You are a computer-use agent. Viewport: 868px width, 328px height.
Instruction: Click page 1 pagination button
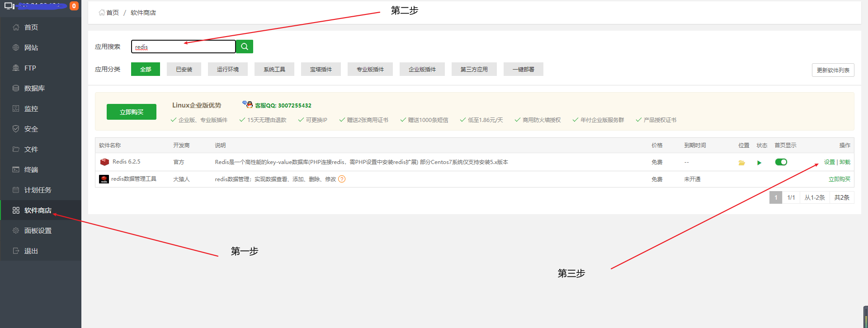(776, 197)
